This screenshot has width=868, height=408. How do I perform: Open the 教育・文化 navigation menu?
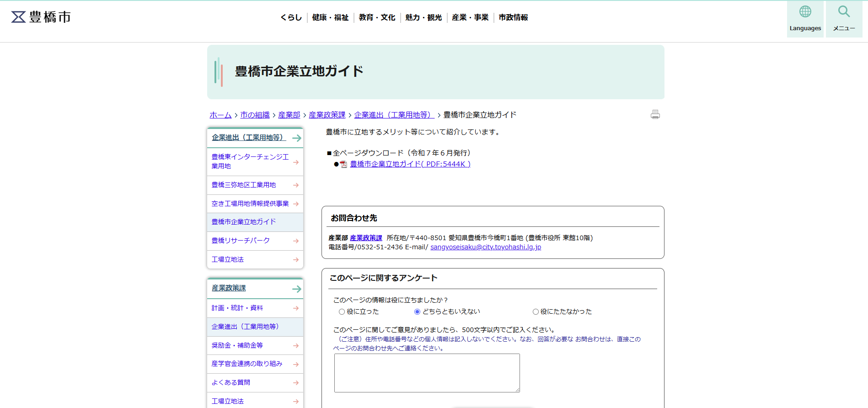click(x=377, y=17)
